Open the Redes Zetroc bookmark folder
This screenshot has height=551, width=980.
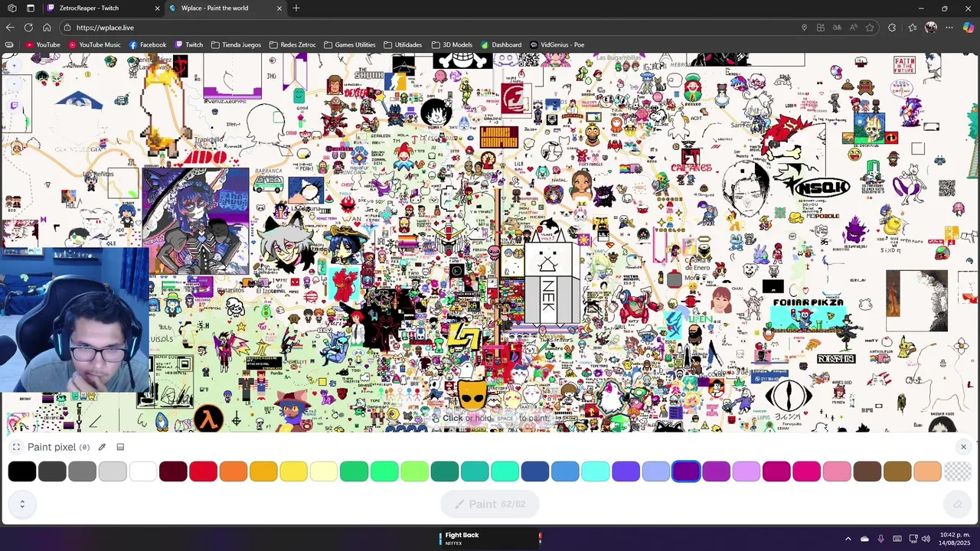tap(292, 44)
